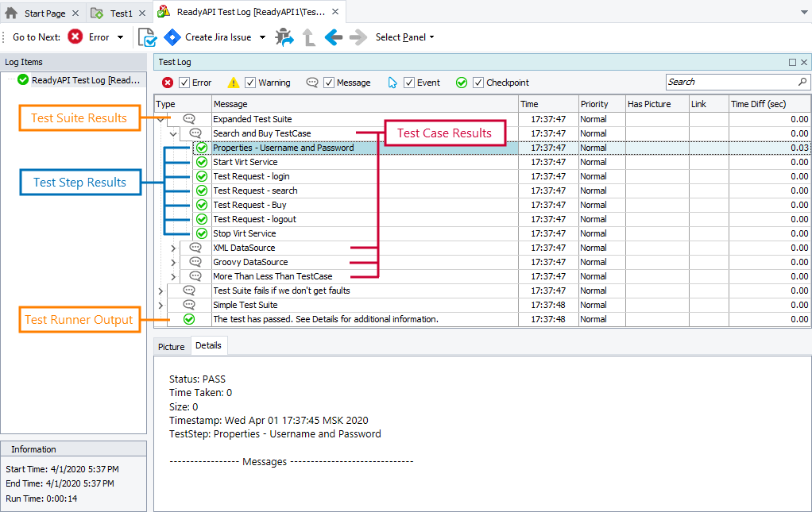
Task: Click the bug reporting icon on the toolbar
Action: coord(284,37)
